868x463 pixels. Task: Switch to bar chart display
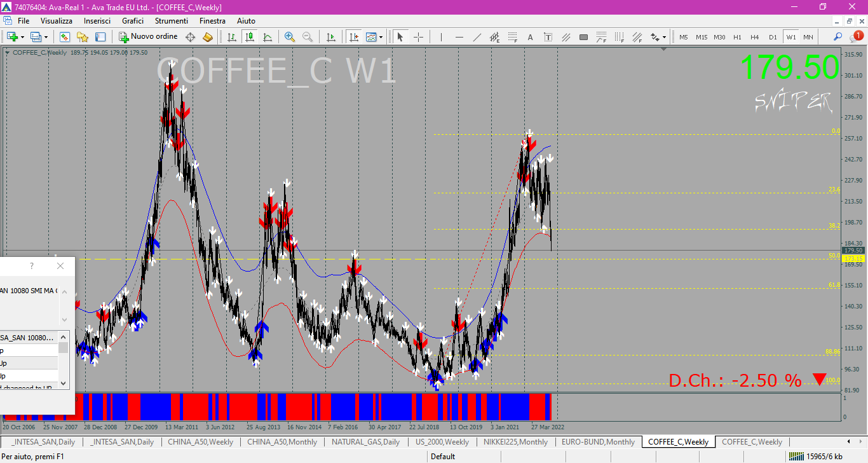coord(232,37)
